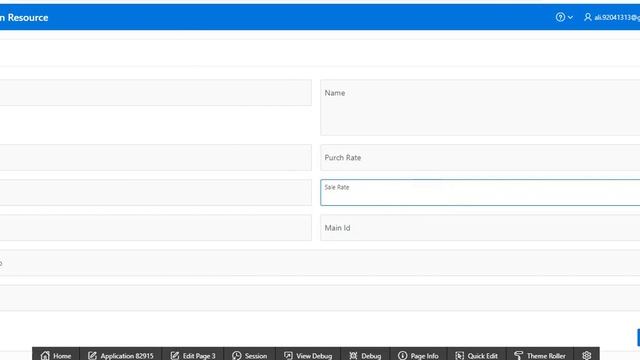
Task: Expand the help dropdown chevron
Action: tap(570, 18)
